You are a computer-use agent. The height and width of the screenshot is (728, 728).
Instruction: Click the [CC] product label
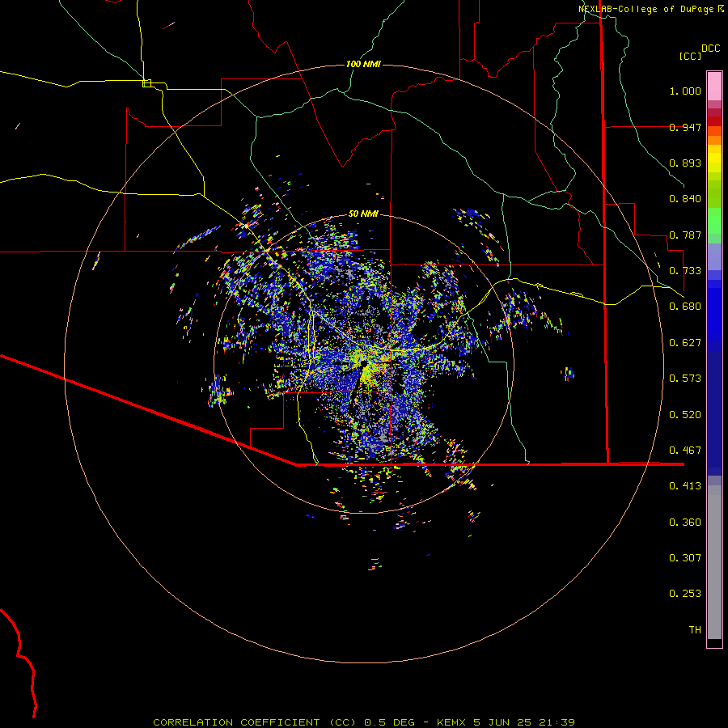(x=690, y=56)
